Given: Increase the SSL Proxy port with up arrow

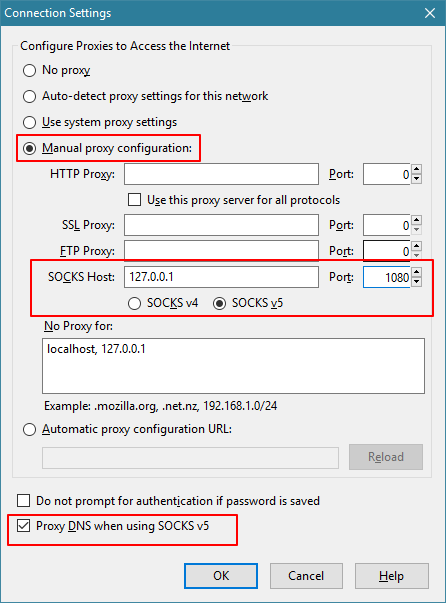Looking at the screenshot, I should pos(416,220).
